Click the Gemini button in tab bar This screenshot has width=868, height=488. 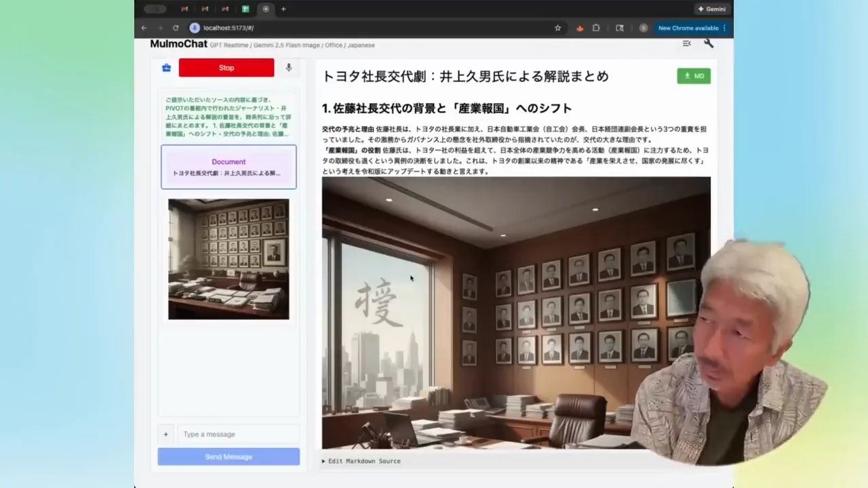point(711,9)
